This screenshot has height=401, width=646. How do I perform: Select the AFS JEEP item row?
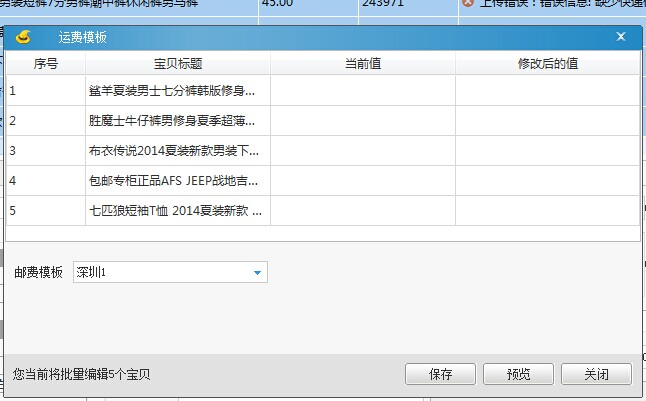(x=172, y=181)
